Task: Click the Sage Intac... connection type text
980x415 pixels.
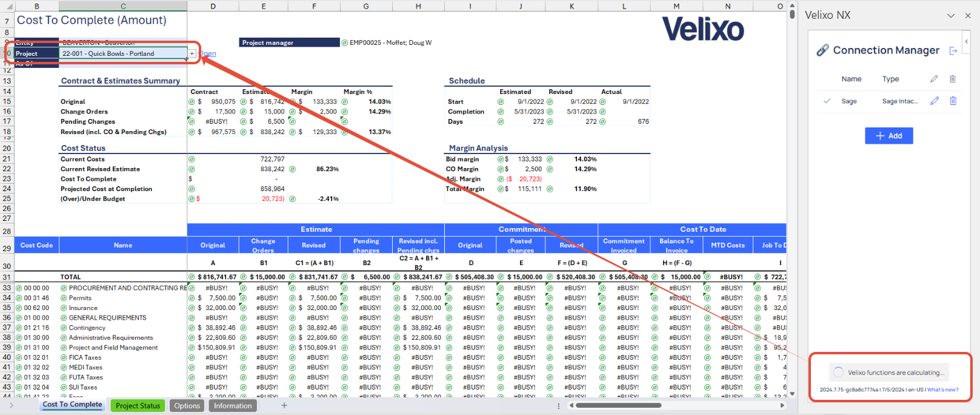Action: pyautogui.click(x=900, y=101)
